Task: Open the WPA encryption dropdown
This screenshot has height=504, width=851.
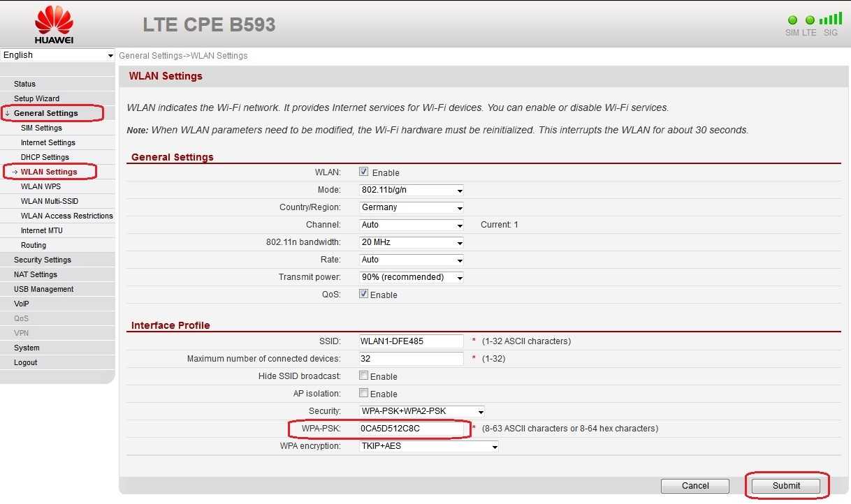Action: 429,446
